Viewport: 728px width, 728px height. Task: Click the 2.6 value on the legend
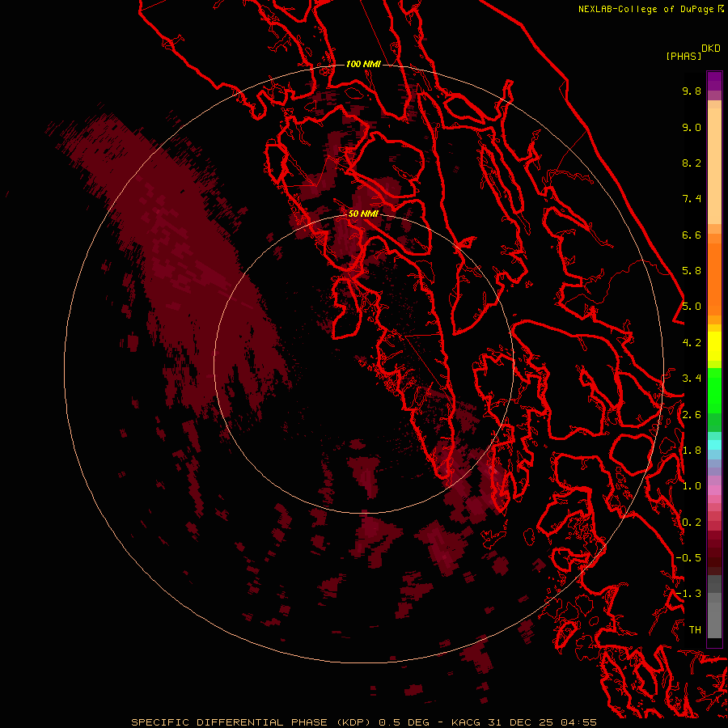click(x=692, y=415)
